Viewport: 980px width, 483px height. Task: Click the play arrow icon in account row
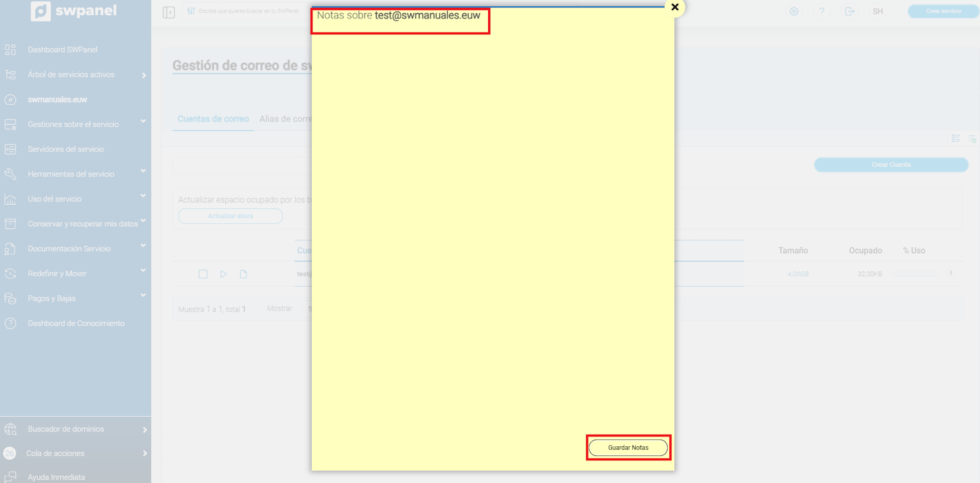click(x=224, y=274)
